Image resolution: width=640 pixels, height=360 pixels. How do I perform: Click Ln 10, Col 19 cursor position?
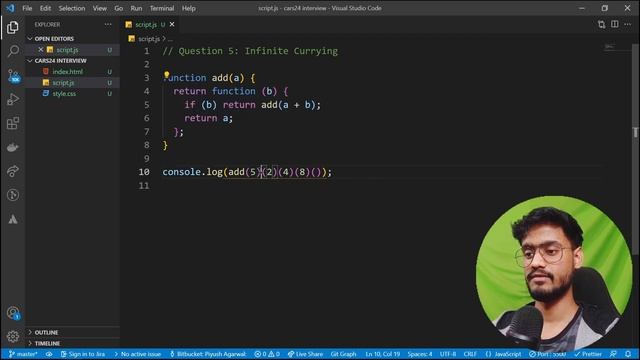(x=382, y=354)
